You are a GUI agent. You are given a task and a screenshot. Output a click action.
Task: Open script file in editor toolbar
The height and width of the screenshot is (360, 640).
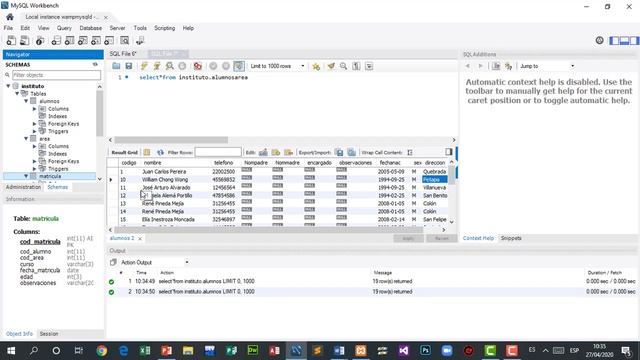[116, 66]
